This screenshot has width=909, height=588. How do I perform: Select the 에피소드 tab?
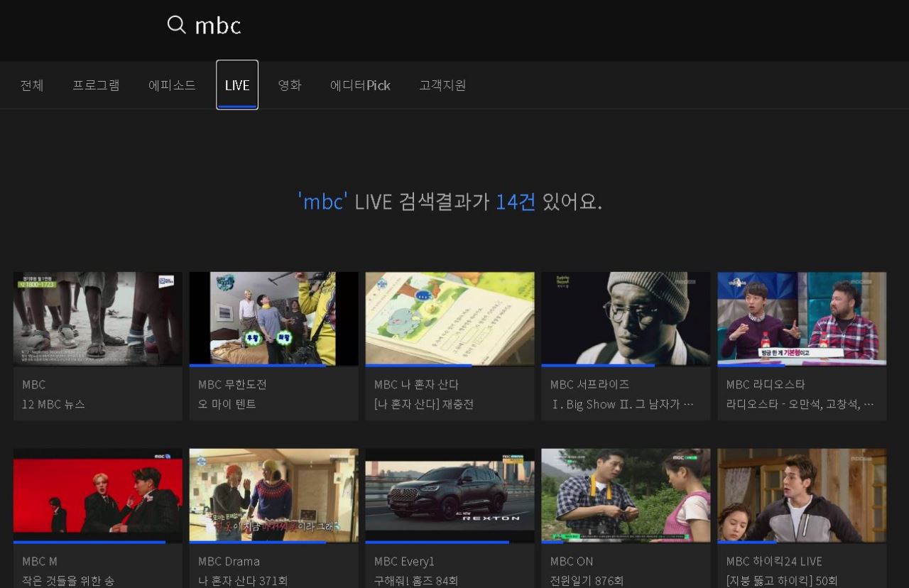click(172, 85)
